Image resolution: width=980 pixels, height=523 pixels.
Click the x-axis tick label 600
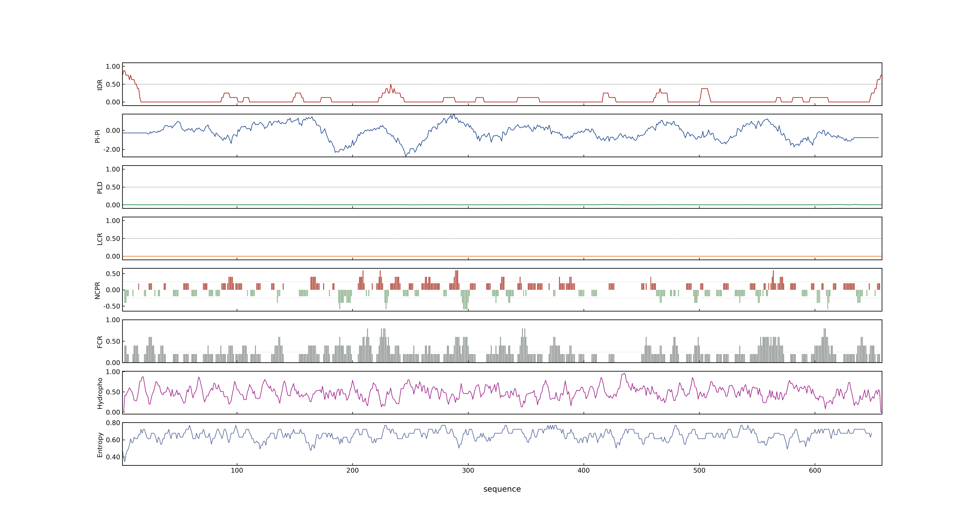tap(815, 470)
